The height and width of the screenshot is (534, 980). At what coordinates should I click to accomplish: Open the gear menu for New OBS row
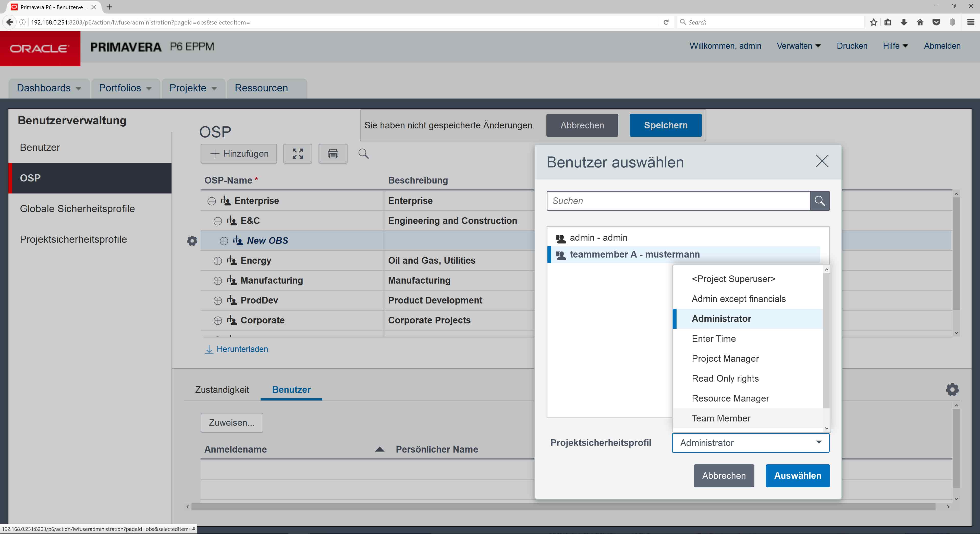tap(192, 241)
